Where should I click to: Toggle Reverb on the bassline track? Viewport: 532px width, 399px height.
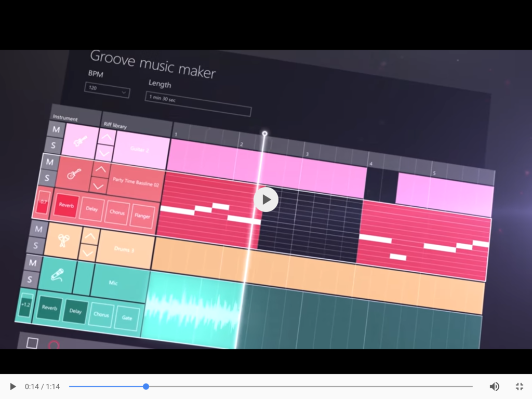coord(66,205)
